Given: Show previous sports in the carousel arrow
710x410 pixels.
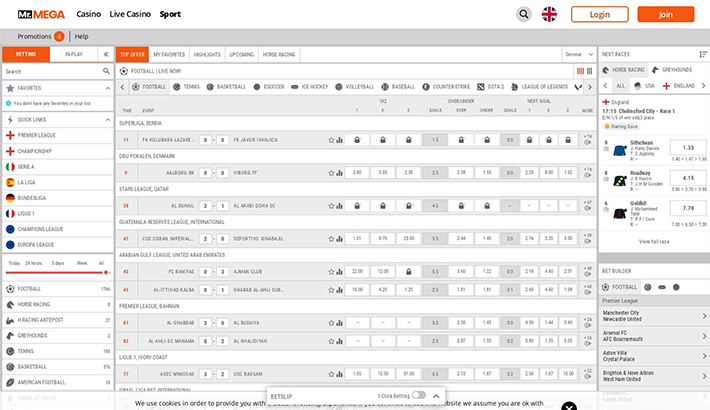Looking at the screenshot, I should tap(122, 87).
